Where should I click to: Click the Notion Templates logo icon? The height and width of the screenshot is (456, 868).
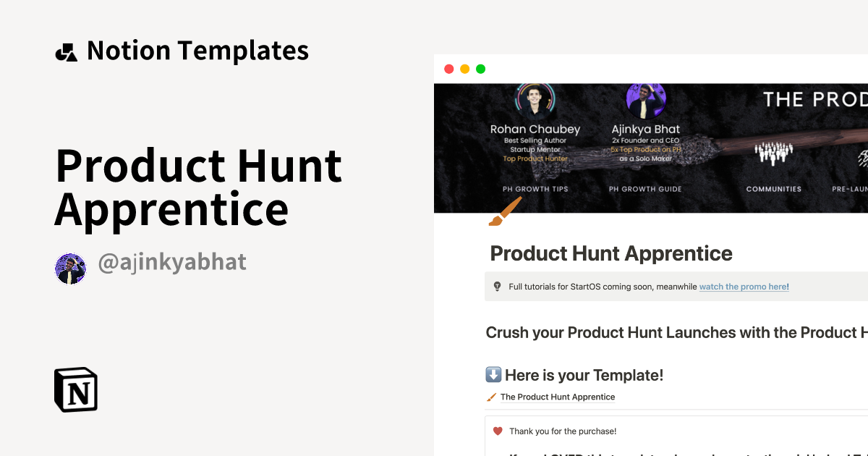[67, 50]
